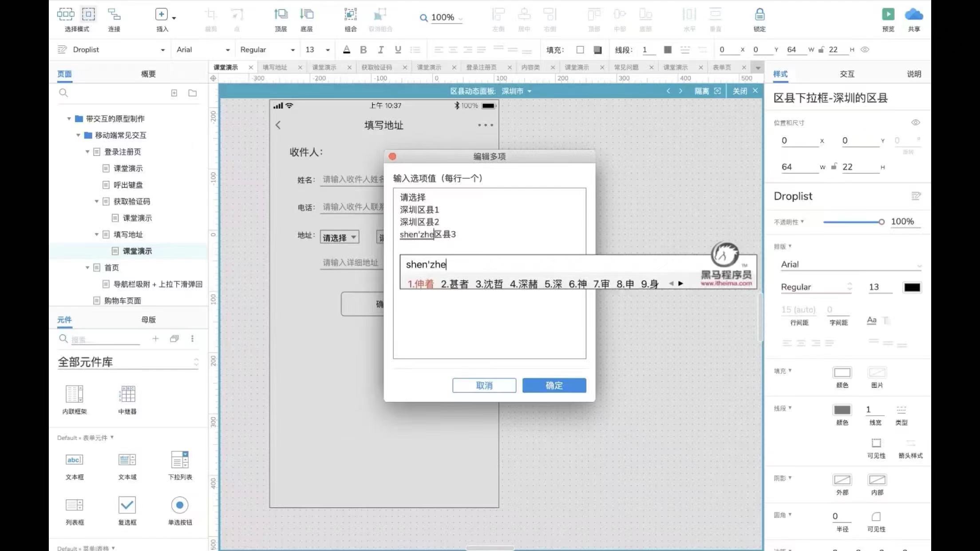Image resolution: width=980 pixels, height=551 pixels.
Task: Click the black font color swatch
Action: pos(912,287)
